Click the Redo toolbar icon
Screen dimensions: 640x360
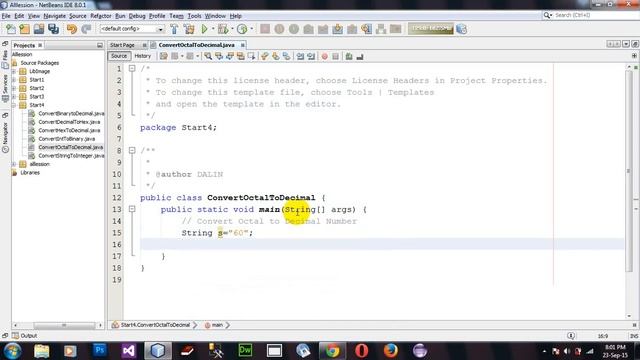tap(86, 29)
